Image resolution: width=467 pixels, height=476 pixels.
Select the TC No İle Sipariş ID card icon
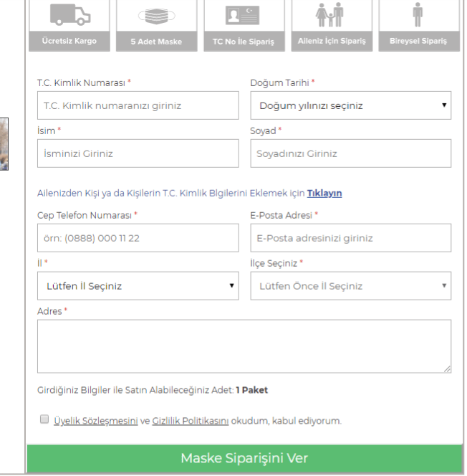(x=243, y=15)
